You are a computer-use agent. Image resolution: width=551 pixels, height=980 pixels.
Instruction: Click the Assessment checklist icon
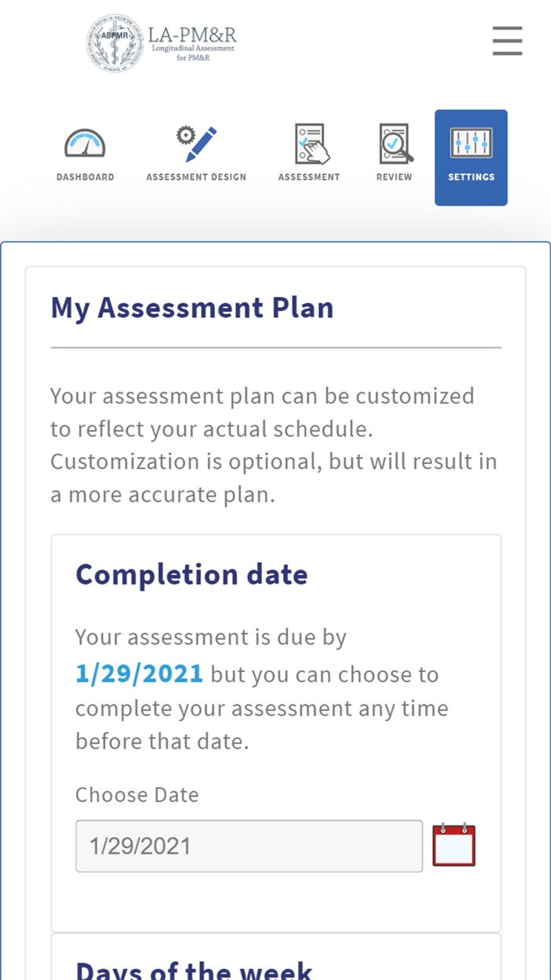tap(309, 144)
